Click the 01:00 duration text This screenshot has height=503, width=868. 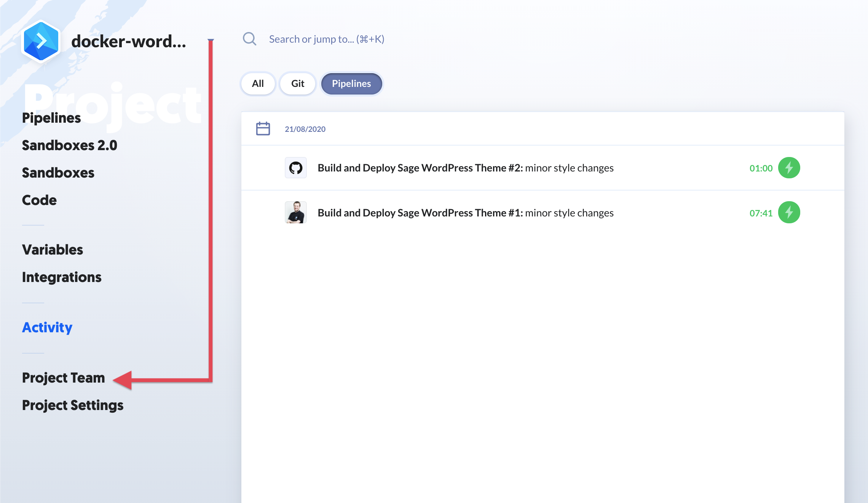point(761,168)
